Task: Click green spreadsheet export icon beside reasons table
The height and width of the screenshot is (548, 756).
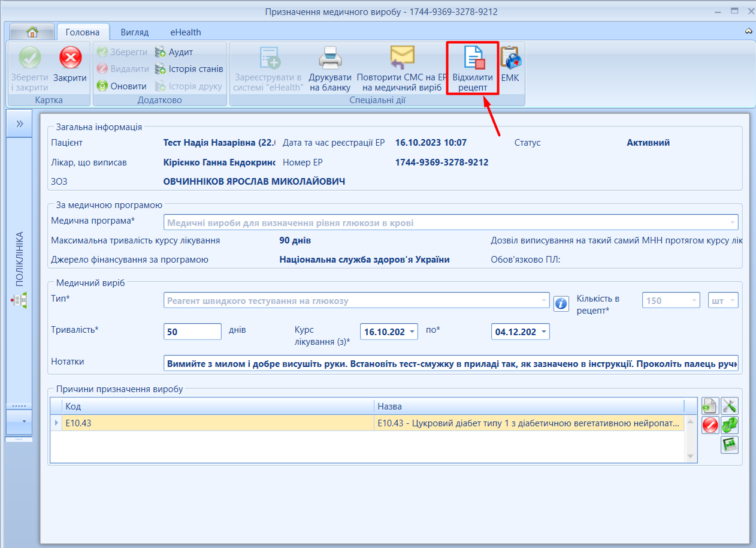Action: pyautogui.click(x=729, y=445)
